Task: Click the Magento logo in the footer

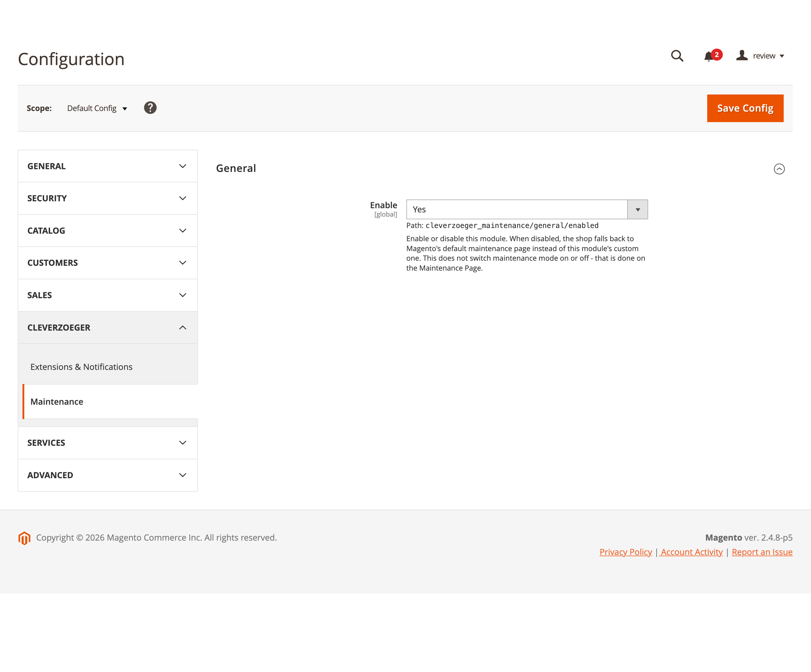Action: click(24, 538)
